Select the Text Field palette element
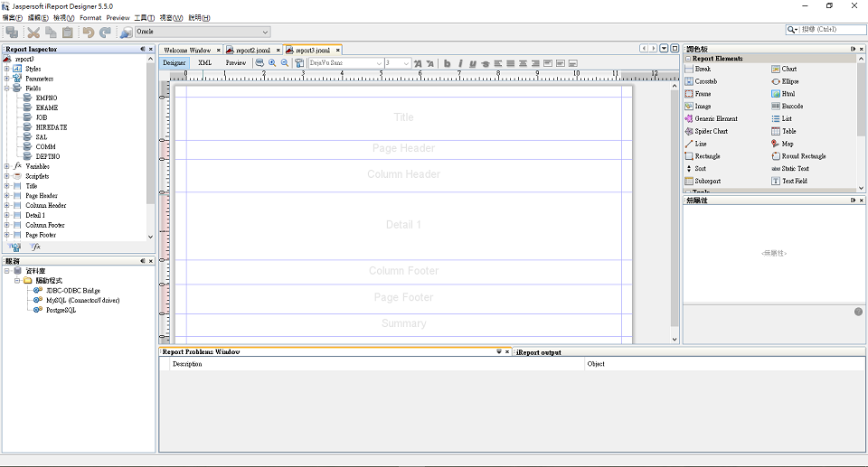This screenshot has height=467, width=868. coord(793,181)
